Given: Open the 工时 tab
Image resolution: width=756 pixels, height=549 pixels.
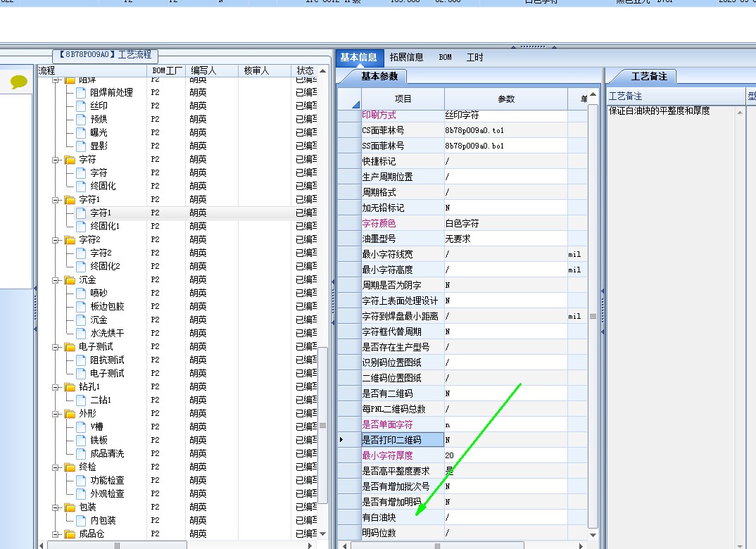Looking at the screenshot, I should pos(474,57).
